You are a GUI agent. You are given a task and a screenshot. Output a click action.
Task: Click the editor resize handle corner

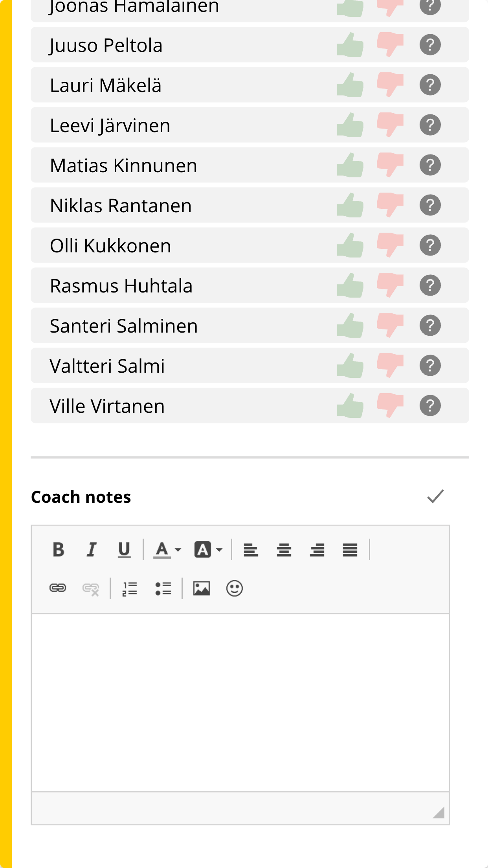(439, 812)
